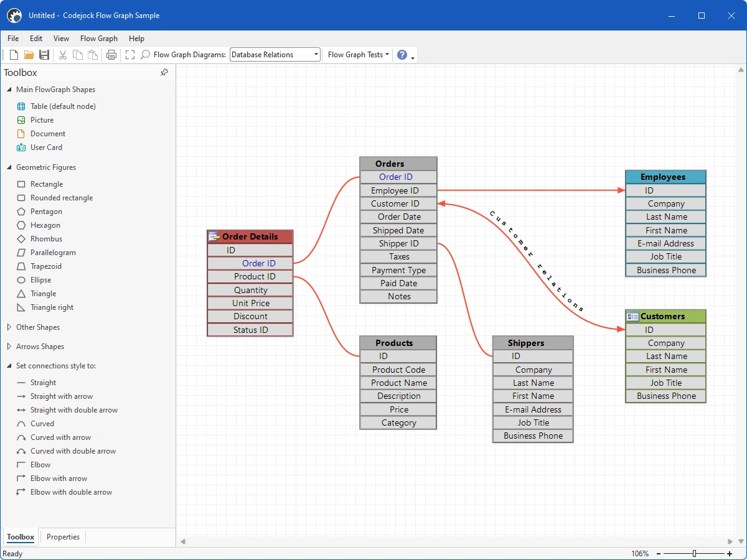Image resolution: width=747 pixels, height=560 pixels.
Task: Click the scroll-left arrow of horizontal scrollbar
Action: [183, 542]
